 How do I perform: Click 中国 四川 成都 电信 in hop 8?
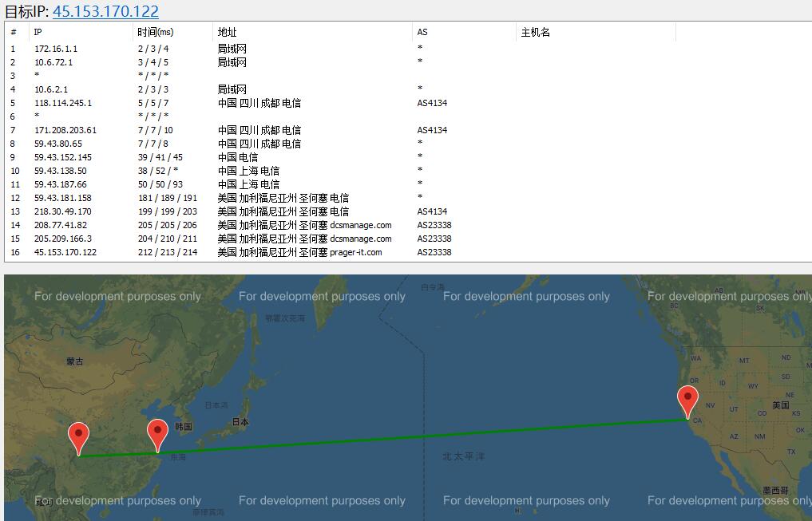tap(259, 144)
